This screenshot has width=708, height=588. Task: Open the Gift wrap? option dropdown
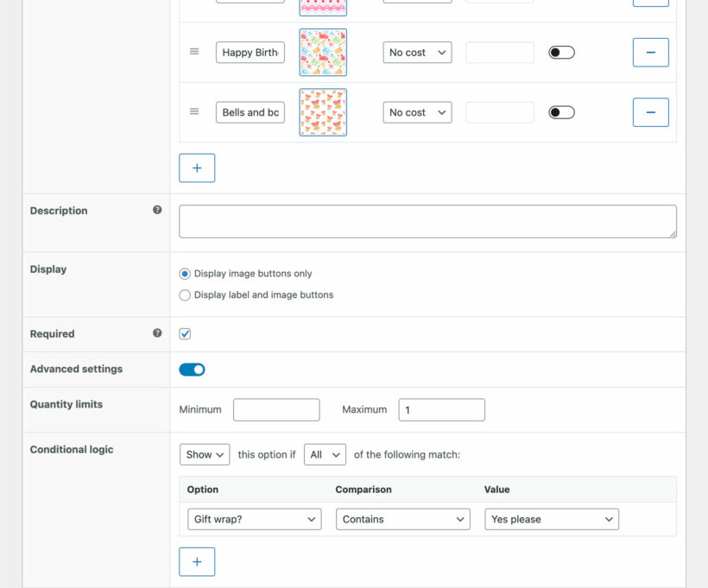tap(254, 519)
